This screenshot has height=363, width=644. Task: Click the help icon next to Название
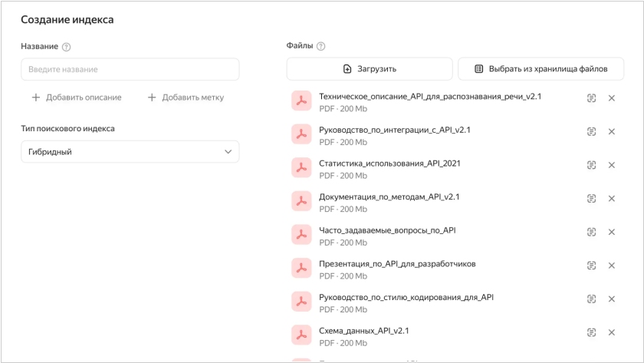(67, 47)
